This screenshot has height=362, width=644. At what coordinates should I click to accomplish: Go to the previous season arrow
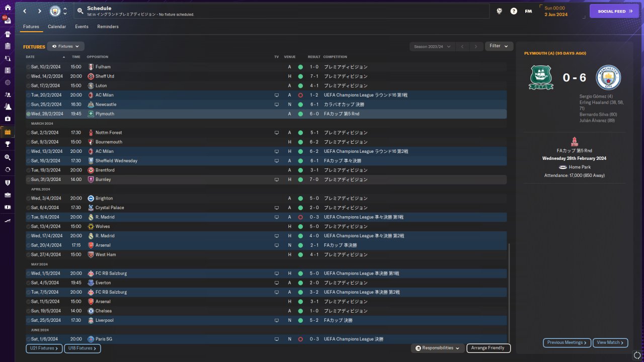pyautogui.click(x=462, y=46)
